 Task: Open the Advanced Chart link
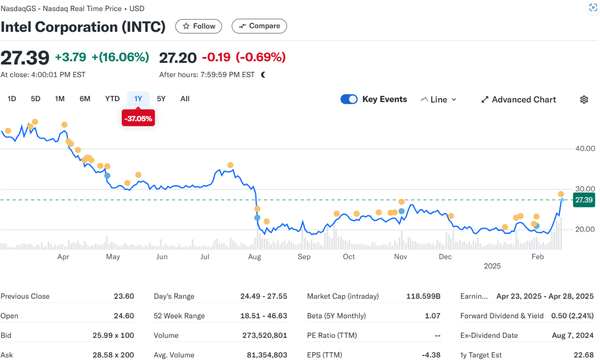click(518, 100)
